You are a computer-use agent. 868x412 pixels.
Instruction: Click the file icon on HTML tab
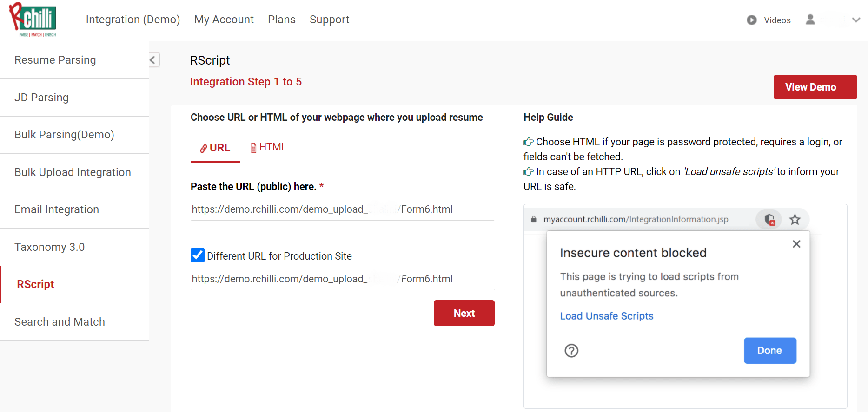point(253,148)
